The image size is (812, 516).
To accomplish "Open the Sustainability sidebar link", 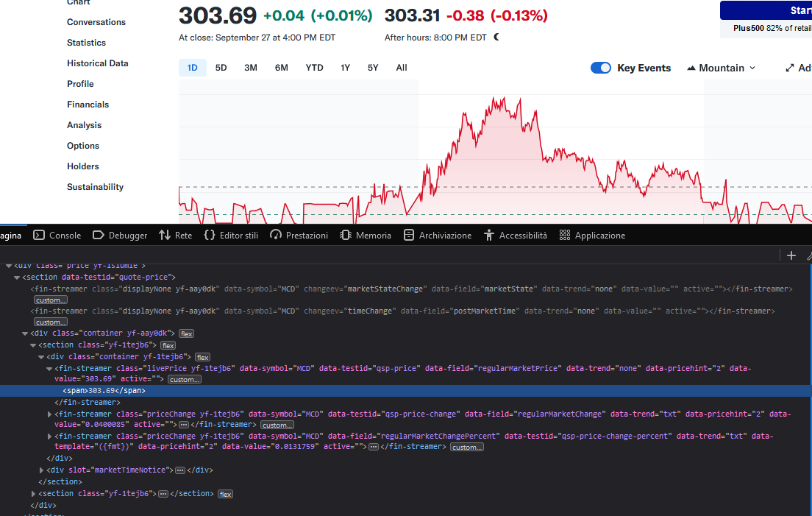I will (96, 187).
